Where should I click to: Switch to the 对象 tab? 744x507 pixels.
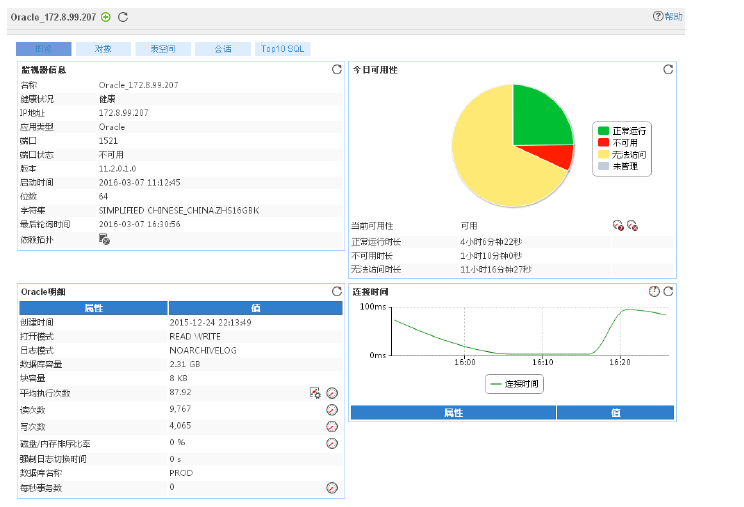click(x=103, y=49)
